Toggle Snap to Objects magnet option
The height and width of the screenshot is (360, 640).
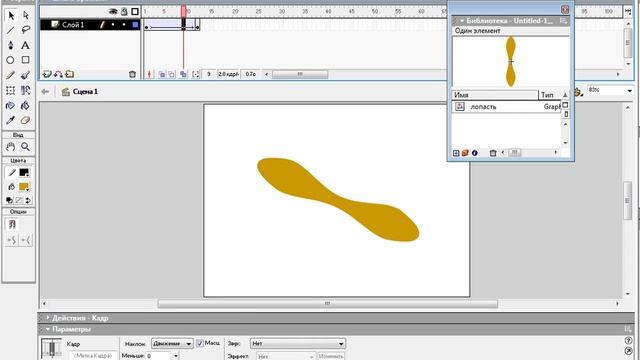coord(12,224)
